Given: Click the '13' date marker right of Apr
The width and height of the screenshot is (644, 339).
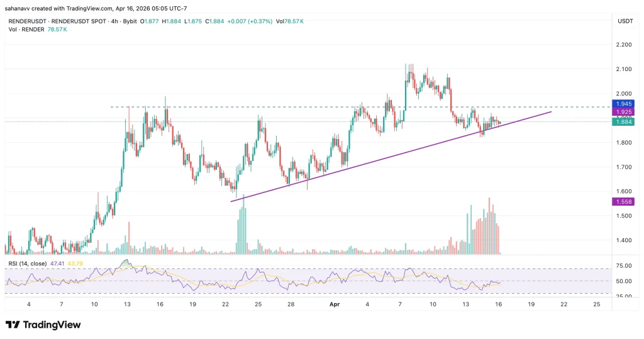Looking at the screenshot, I should (465, 303).
